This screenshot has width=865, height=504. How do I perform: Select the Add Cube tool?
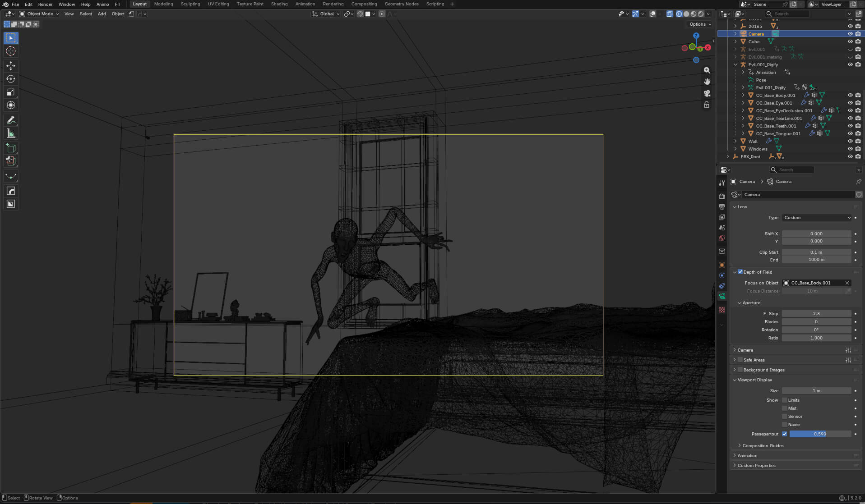point(11,148)
